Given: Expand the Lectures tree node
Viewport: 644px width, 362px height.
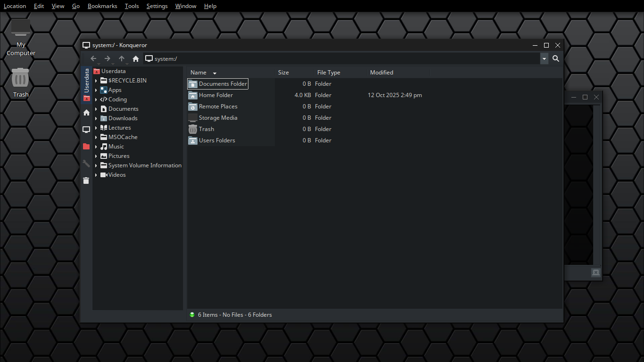Looking at the screenshot, I should [x=96, y=128].
